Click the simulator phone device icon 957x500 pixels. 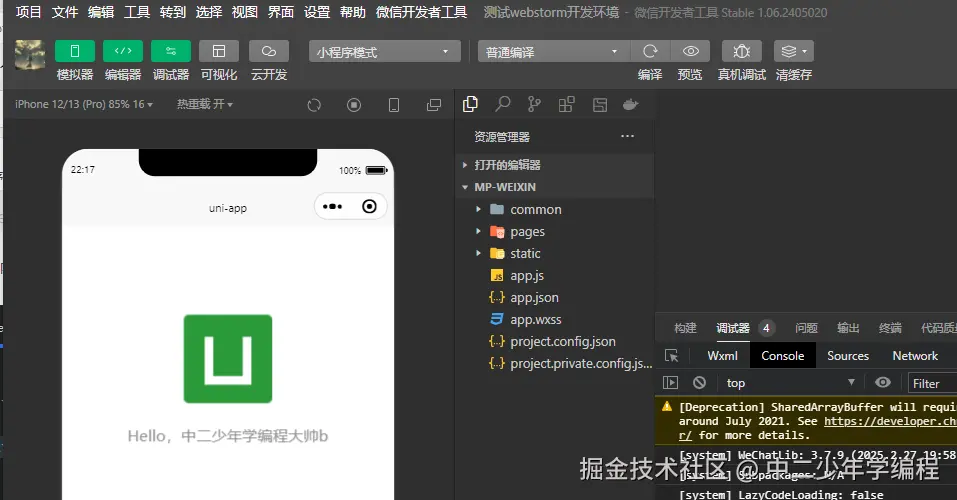click(x=394, y=105)
